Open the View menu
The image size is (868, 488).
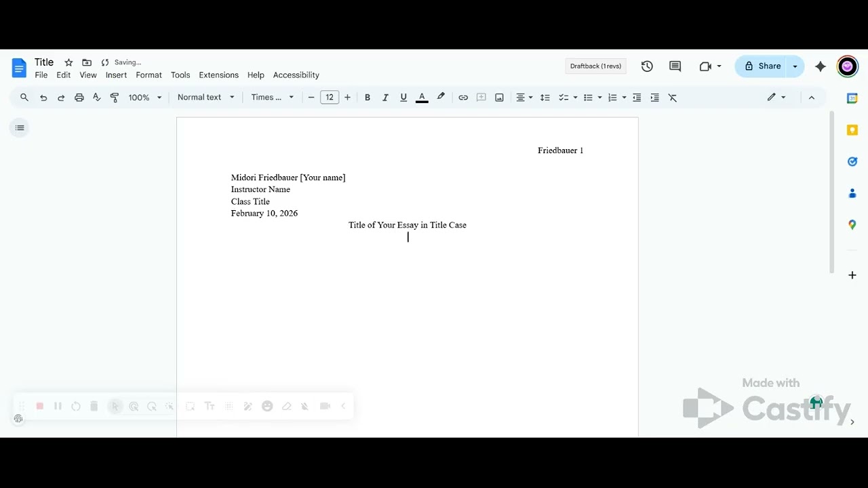[88, 75]
